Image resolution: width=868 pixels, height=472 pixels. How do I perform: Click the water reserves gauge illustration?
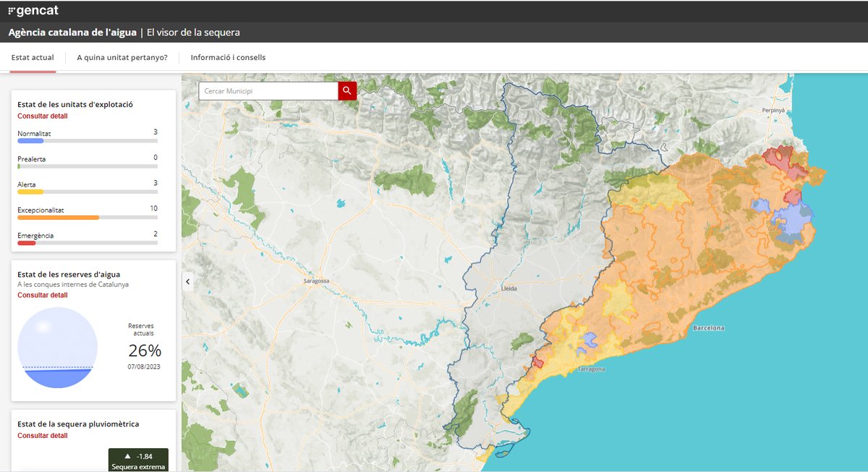click(x=58, y=348)
